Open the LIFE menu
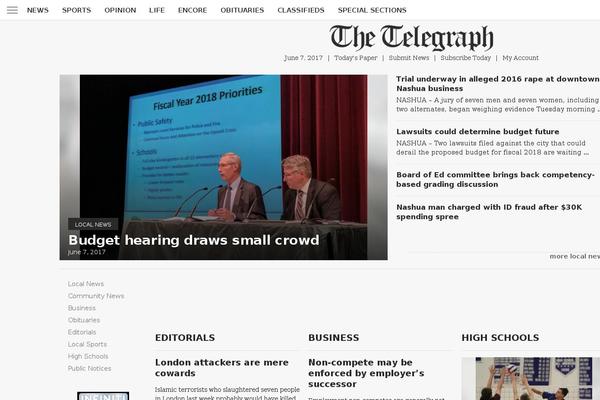This screenshot has width=600, height=400. coord(157,10)
